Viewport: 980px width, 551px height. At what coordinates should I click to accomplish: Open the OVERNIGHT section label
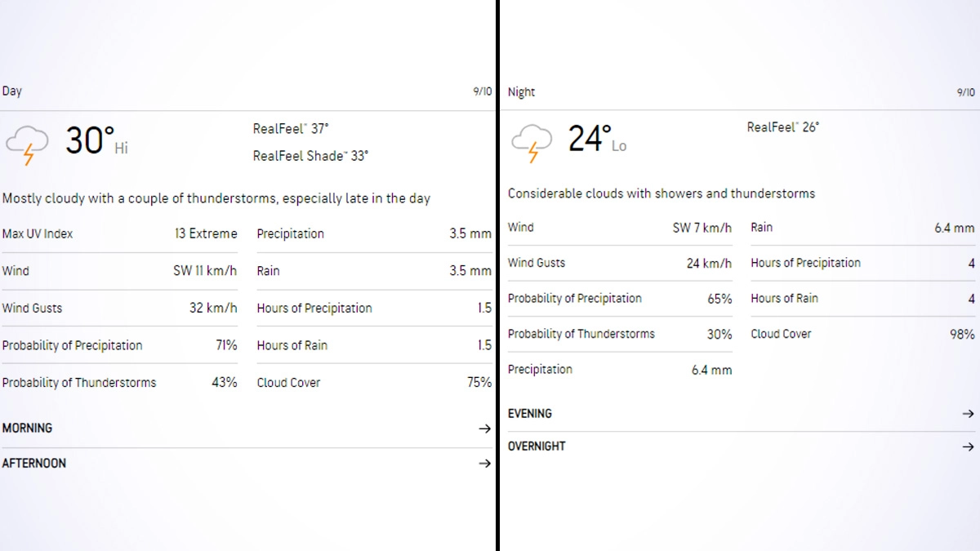pyautogui.click(x=537, y=447)
